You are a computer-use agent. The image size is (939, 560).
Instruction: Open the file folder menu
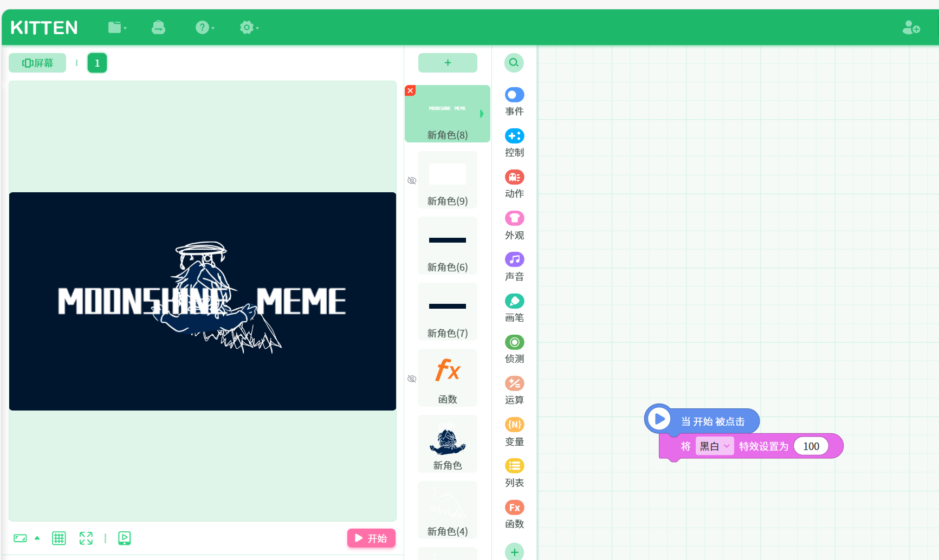pyautogui.click(x=117, y=28)
